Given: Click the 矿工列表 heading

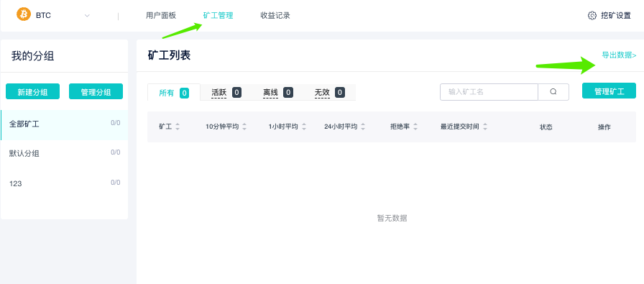Looking at the screenshot, I should coord(169,55).
